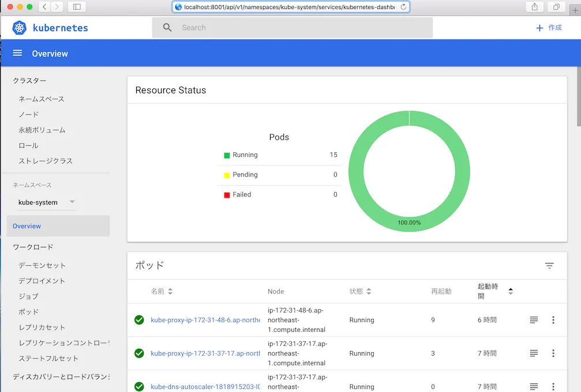Click the page vertical scrollbar
Image resolution: width=581 pixels, height=392 pixels.
click(x=579, y=96)
